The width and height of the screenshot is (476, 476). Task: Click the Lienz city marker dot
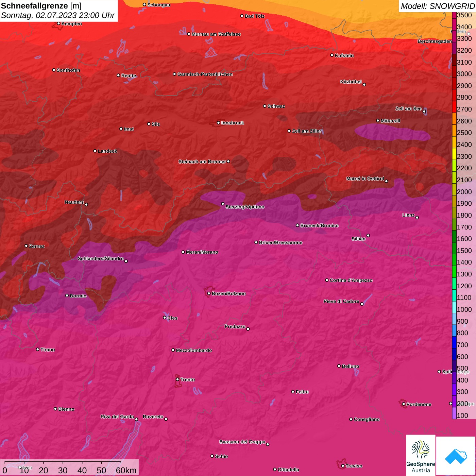tap(417, 218)
